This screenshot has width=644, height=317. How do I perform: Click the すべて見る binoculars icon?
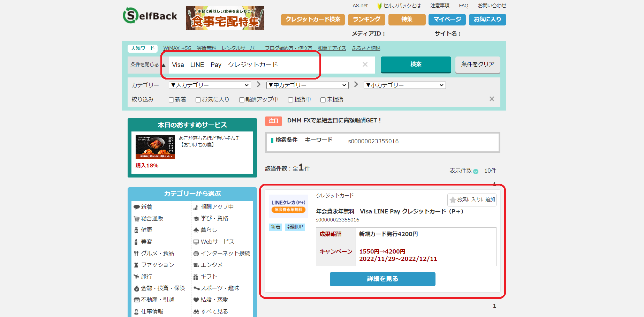[x=196, y=312]
